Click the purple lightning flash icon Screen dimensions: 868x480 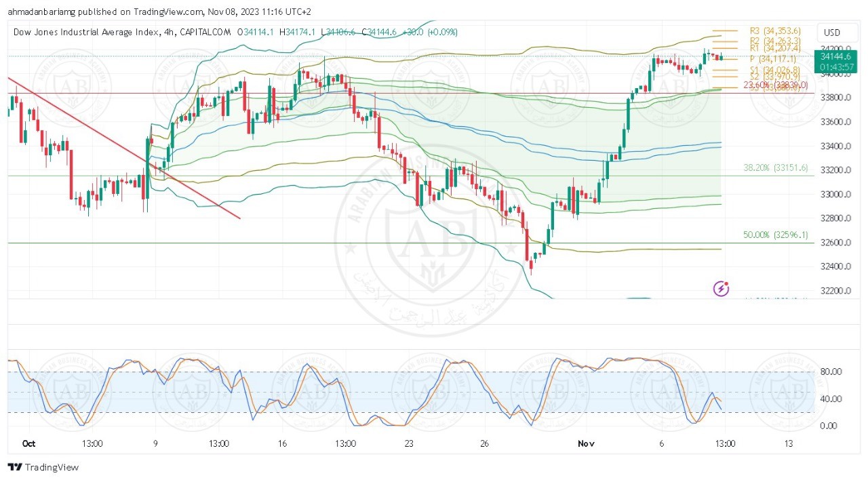(x=722, y=289)
